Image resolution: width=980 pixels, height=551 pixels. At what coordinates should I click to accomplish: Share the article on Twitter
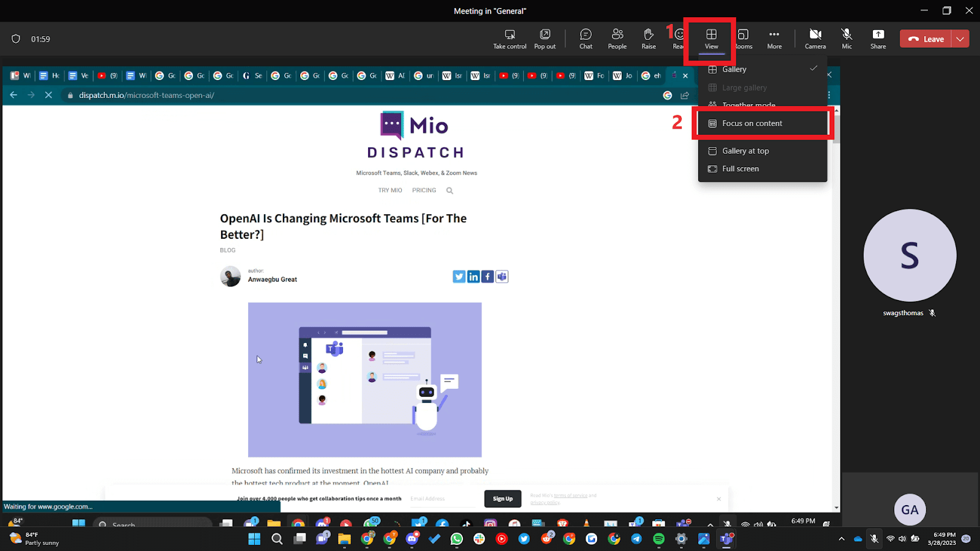tap(459, 277)
